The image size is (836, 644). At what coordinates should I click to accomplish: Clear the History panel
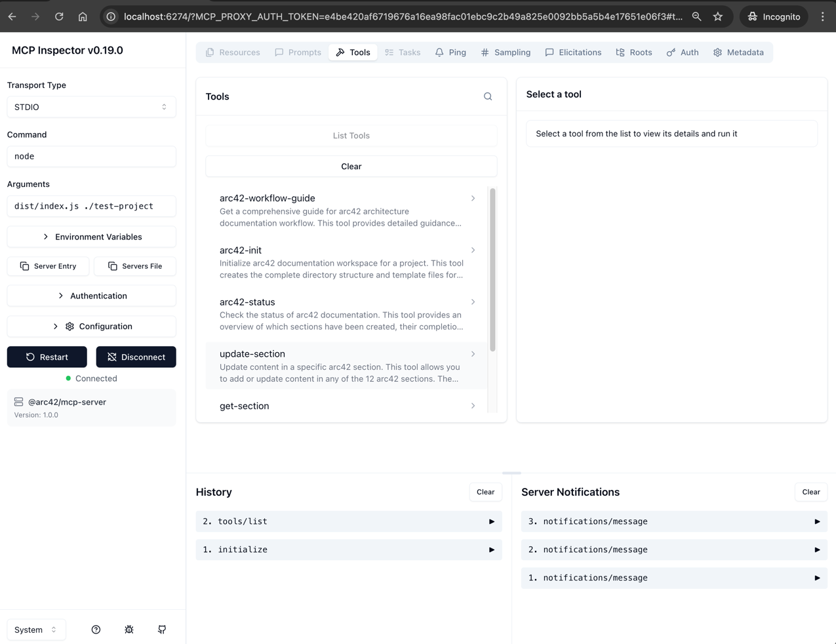coord(485,492)
